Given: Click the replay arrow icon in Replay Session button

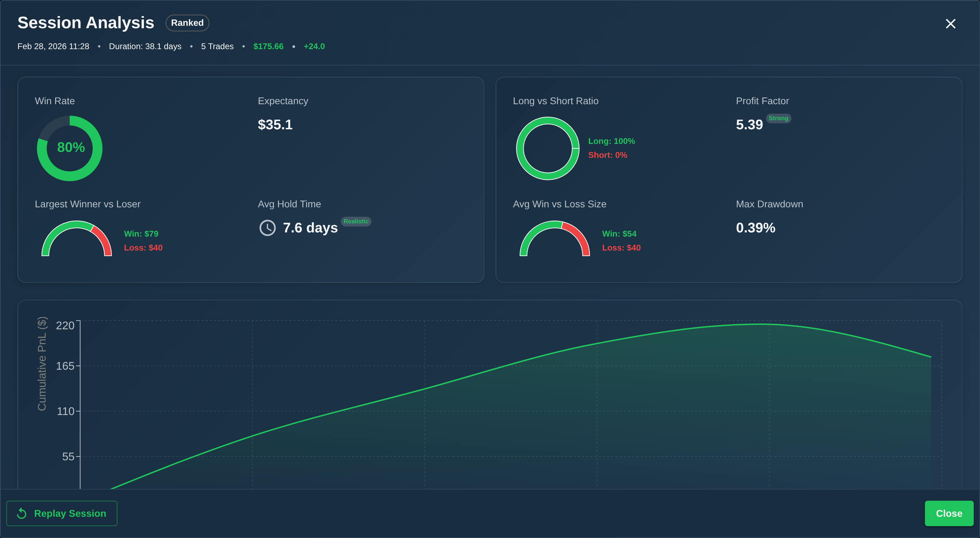Looking at the screenshot, I should coord(22,513).
